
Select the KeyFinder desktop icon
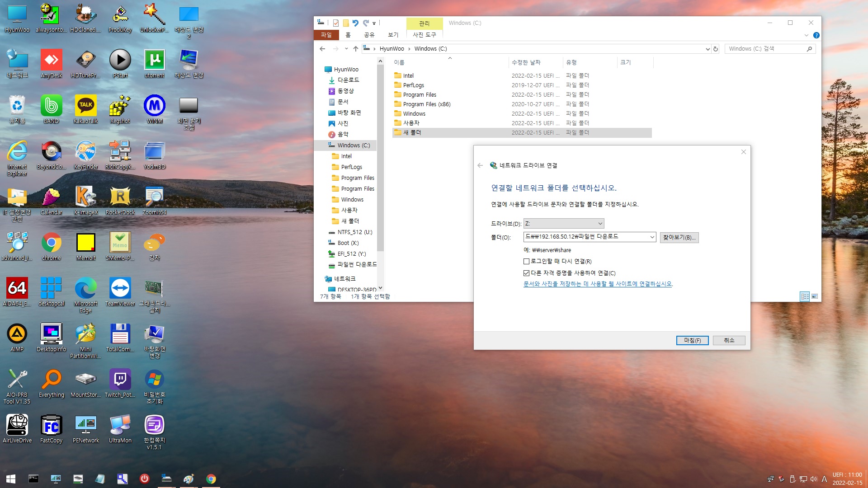85,155
